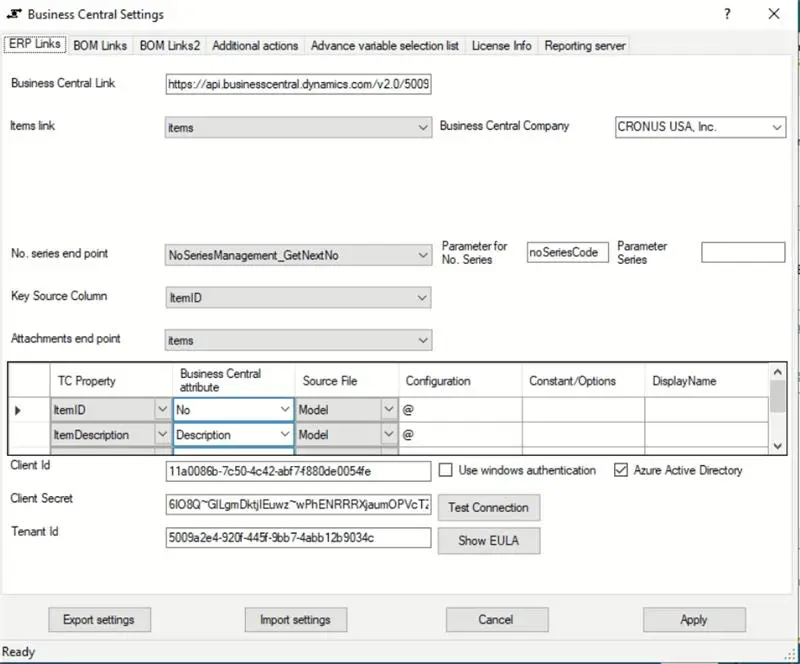Screen dimensions: 800x664
Task: Select the Reporting server tab
Action: [x=585, y=45]
